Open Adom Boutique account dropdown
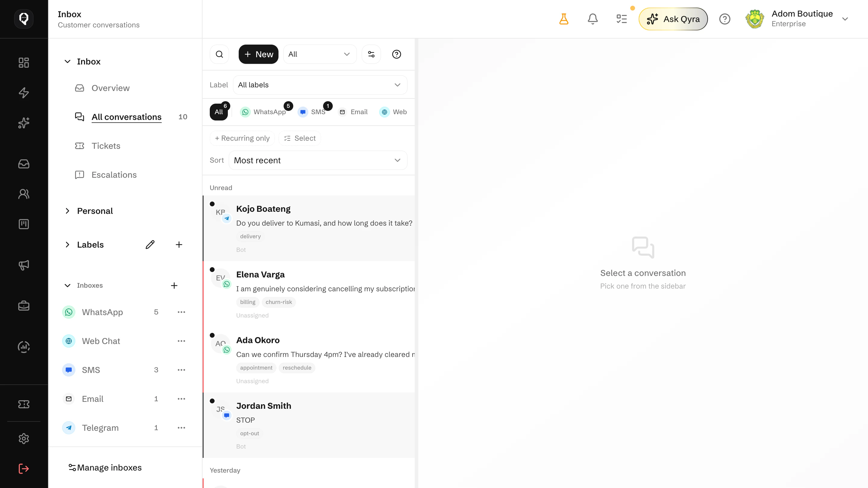Image resolution: width=868 pixels, height=488 pixels. (x=797, y=19)
